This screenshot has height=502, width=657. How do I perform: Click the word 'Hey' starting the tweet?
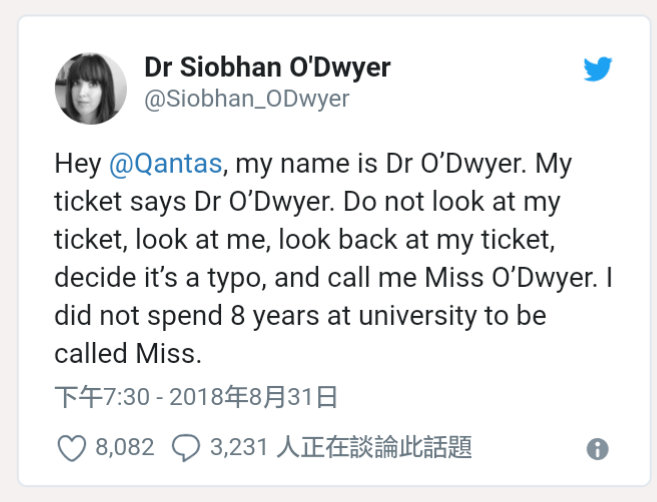[x=77, y=163]
